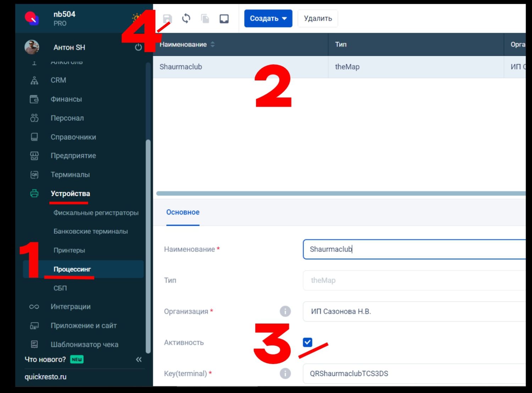Open Предприятие menu section
The height and width of the screenshot is (393, 532).
point(73,156)
